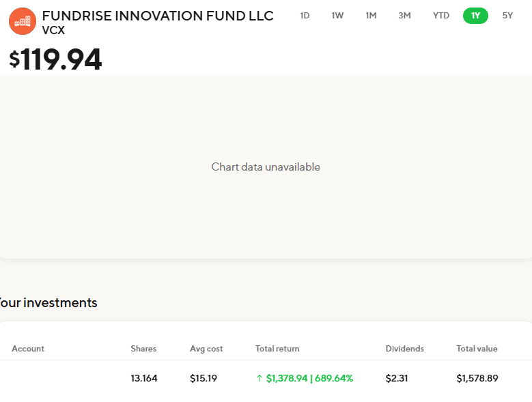The width and height of the screenshot is (532, 402).
Task: Choose the 1M chart period
Action: pyautogui.click(x=371, y=16)
